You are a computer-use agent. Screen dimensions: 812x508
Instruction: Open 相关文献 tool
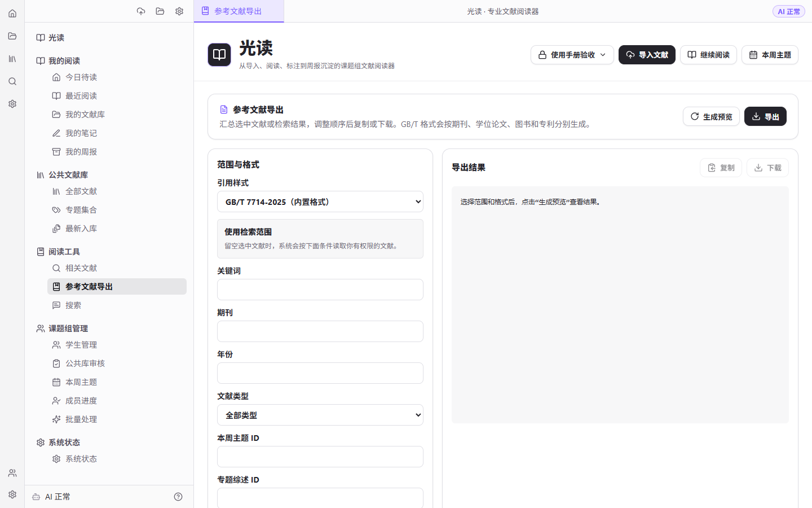117,268
